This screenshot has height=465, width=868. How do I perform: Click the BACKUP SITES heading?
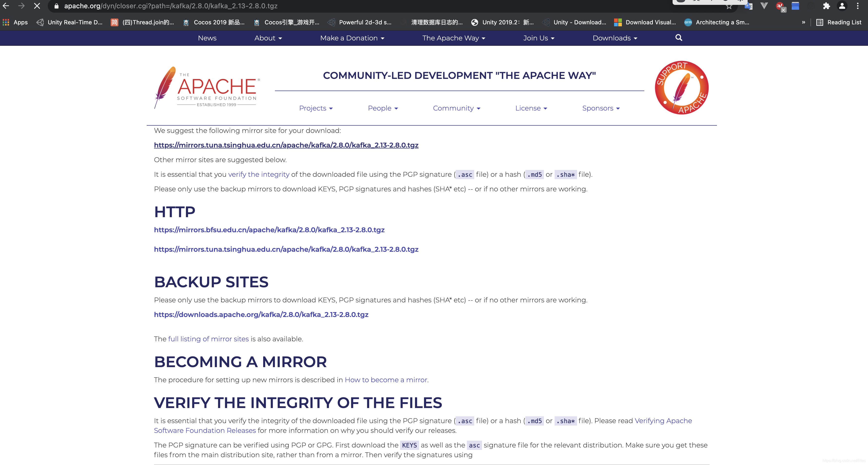click(x=211, y=282)
